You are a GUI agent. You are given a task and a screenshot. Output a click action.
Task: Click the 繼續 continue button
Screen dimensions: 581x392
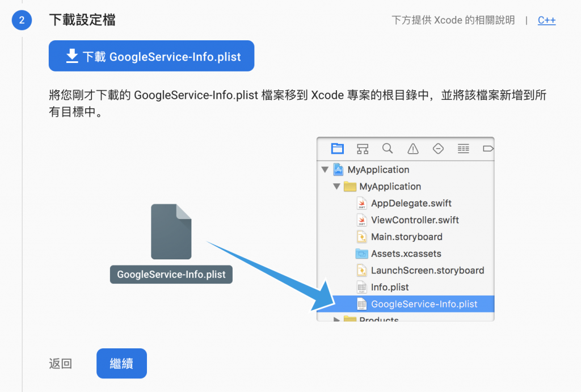(x=121, y=363)
